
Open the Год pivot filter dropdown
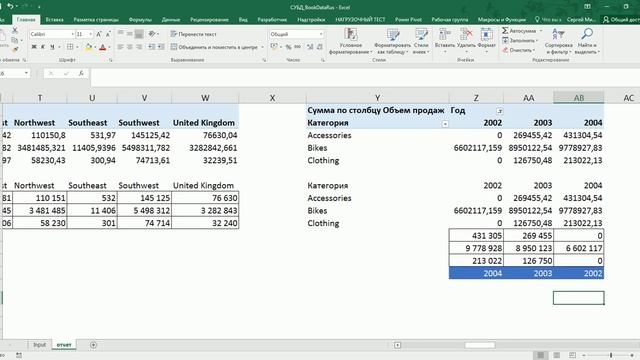[x=500, y=111]
